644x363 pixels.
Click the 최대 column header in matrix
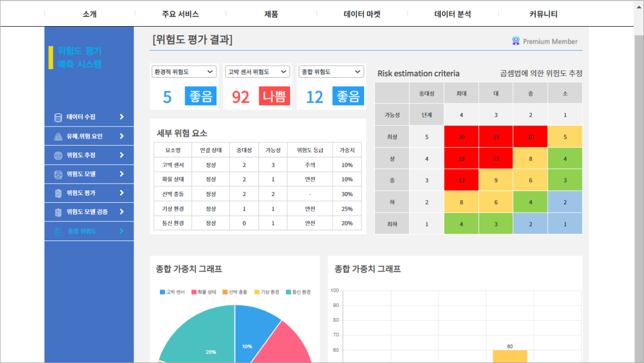(x=461, y=93)
